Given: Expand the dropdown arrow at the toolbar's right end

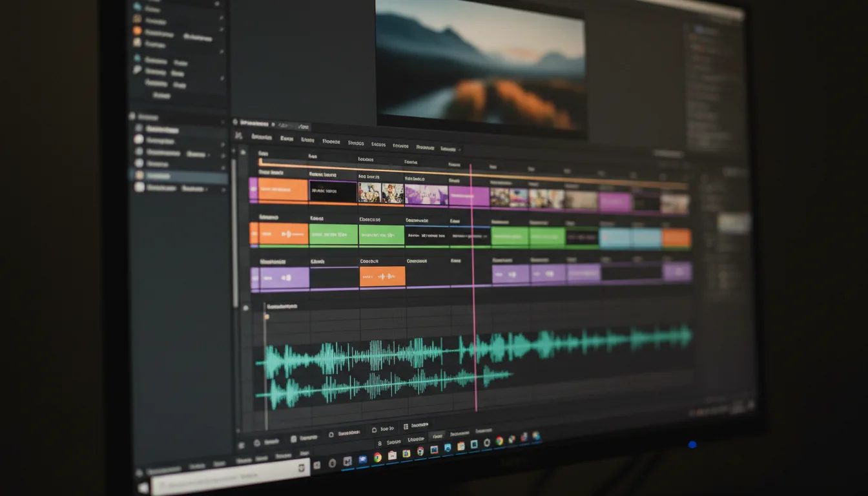Looking at the screenshot, I should coord(459,149).
